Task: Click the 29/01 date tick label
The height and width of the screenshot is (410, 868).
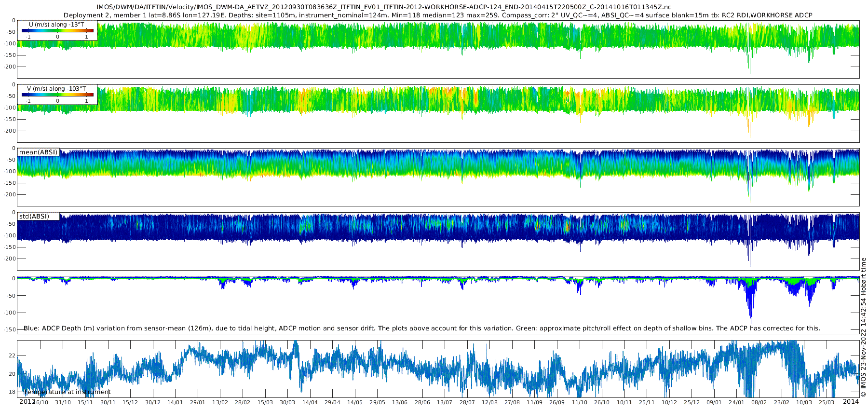Action: [198, 403]
